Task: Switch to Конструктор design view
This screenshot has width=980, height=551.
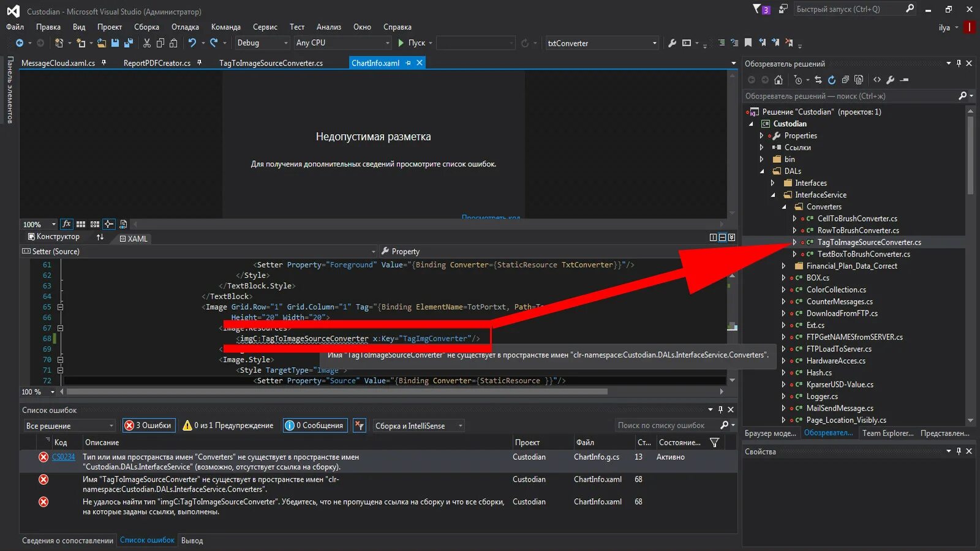Action: point(53,237)
